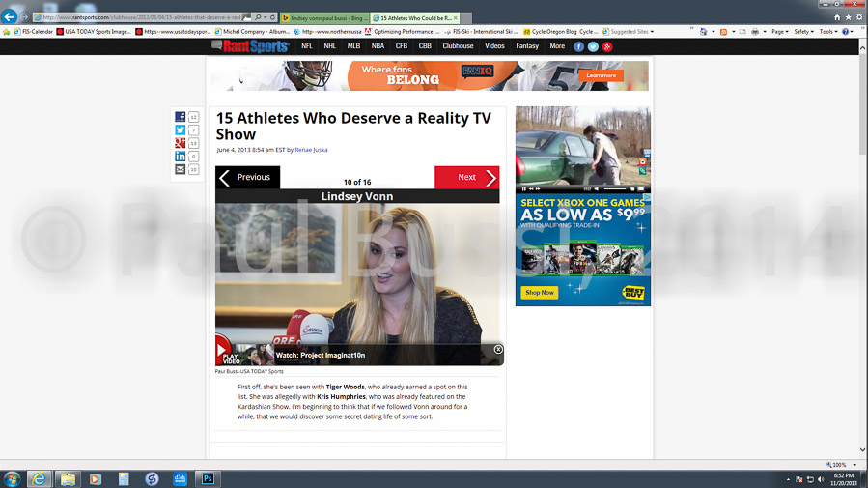Open the NHL section in the nav bar

pos(330,46)
